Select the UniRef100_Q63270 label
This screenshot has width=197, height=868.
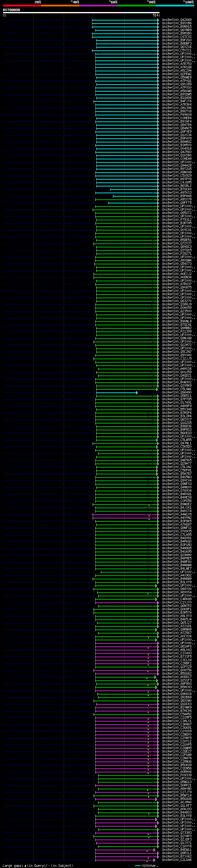(176, 301)
